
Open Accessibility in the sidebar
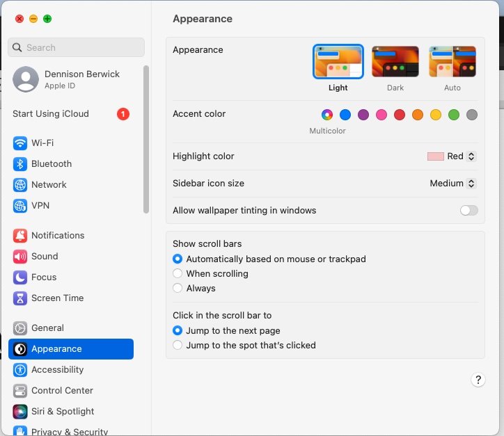pos(71,369)
